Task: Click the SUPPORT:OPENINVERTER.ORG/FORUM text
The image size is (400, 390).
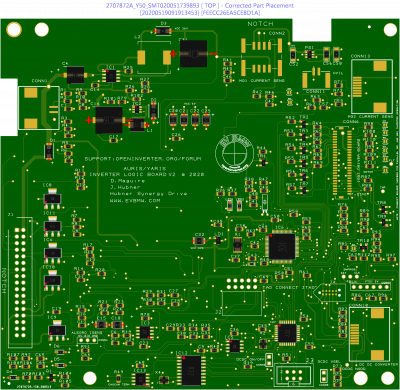Action: (143, 159)
